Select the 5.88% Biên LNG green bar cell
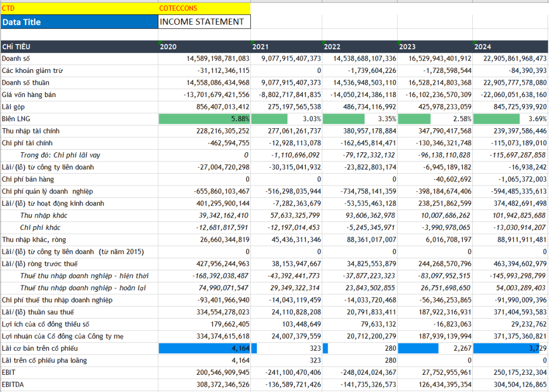 [x=204, y=119]
